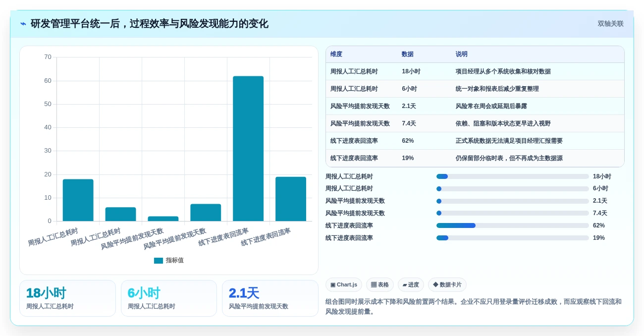Toggle the 指标值 legend entry

[169, 260]
